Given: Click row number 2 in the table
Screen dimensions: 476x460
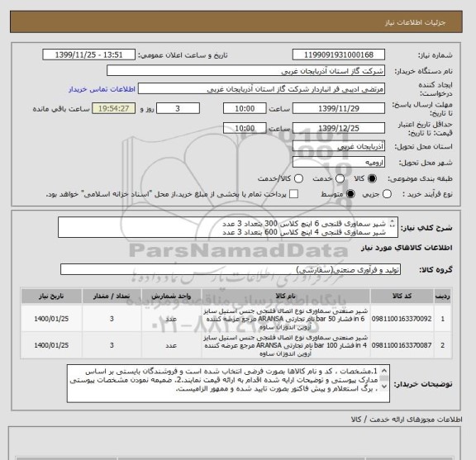Looking at the screenshot, I should [x=443, y=345].
